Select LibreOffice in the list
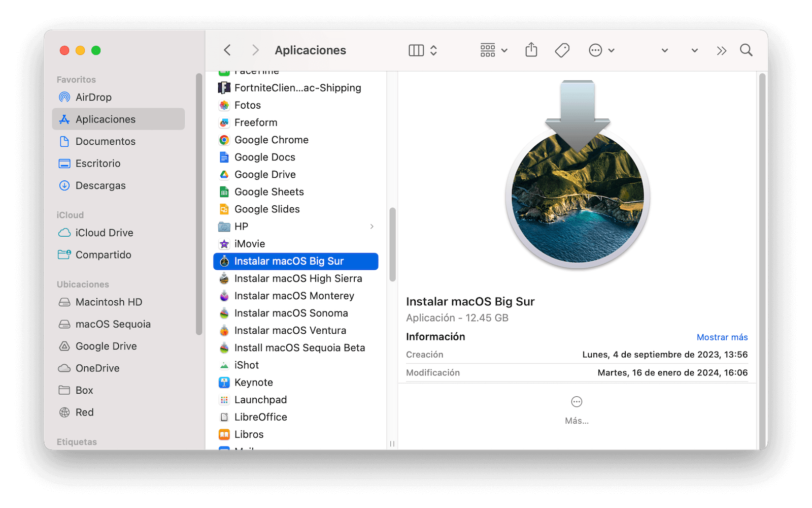The image size is (812, 508). 296,417
